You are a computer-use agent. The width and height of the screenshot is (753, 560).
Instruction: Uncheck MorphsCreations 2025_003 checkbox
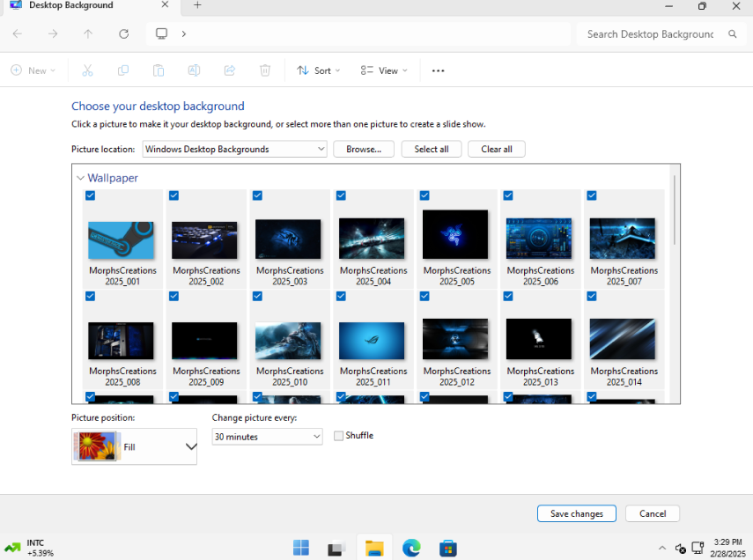(257, 195)
